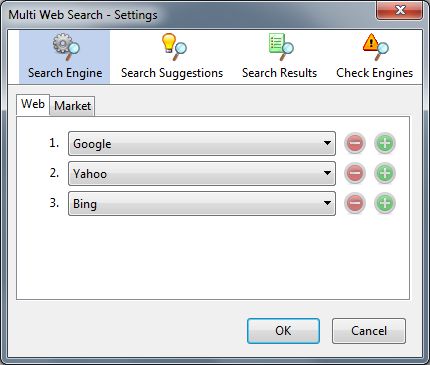Open the Search Results settings section
This screenshot has width=430, height=365.
coord(279,57)
